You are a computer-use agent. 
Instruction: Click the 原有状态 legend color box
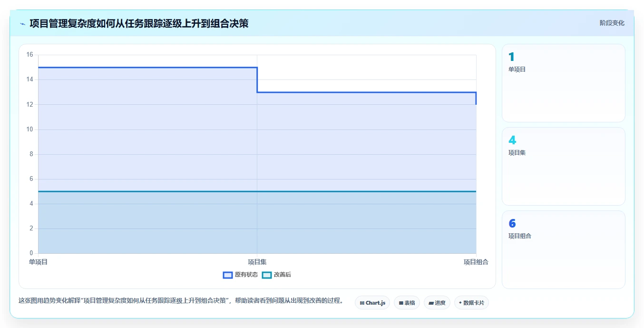coord(228,275)
